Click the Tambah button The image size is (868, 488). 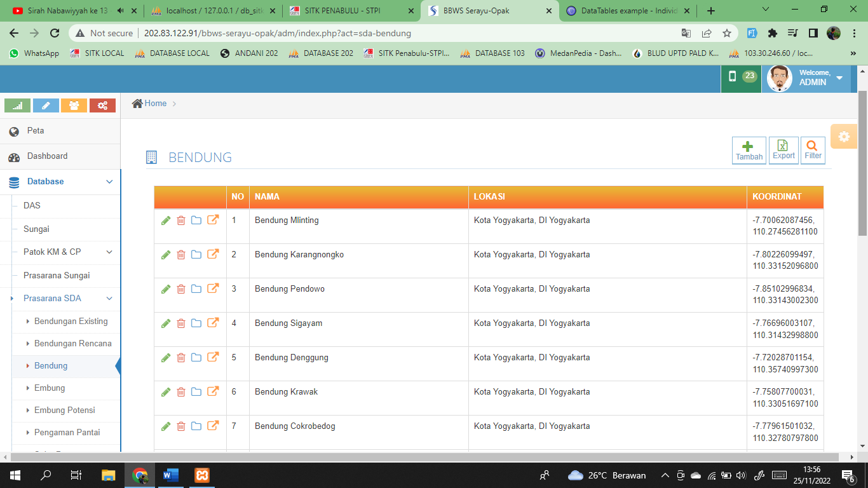[749, 151]
